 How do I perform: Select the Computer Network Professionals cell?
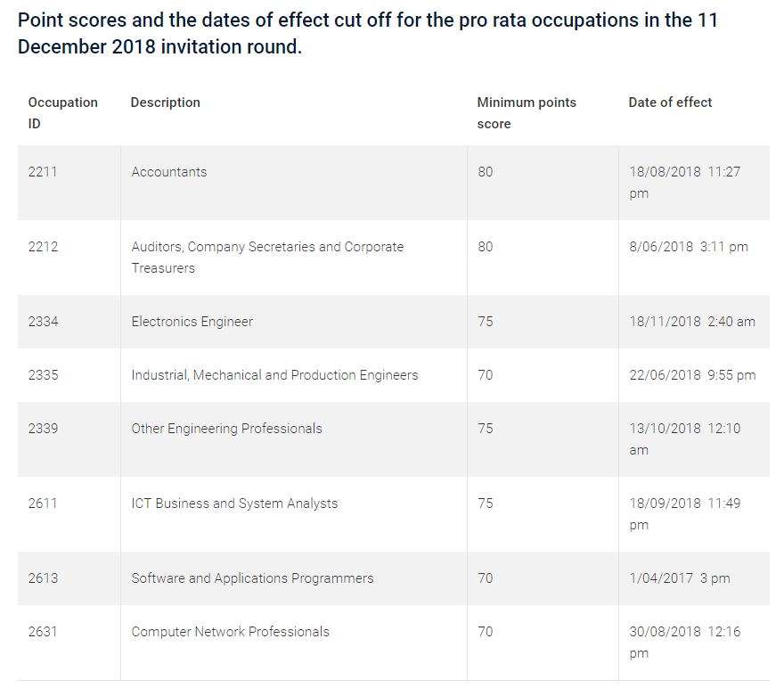pos(230,632)
